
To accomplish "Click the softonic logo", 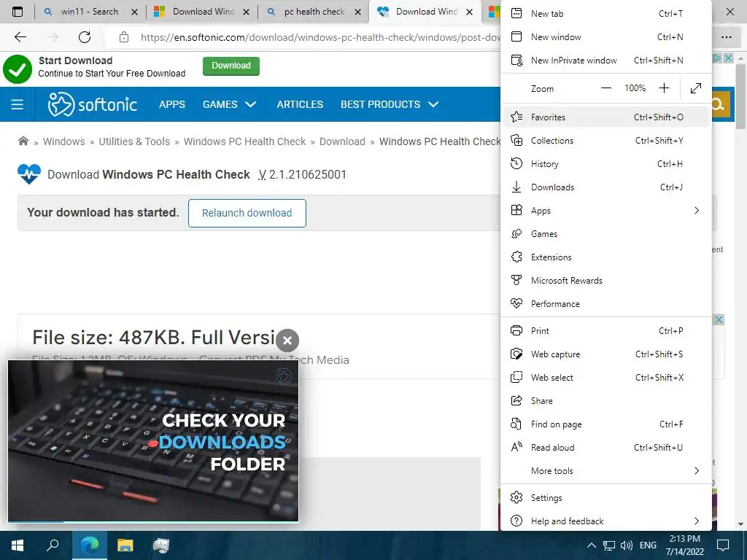I will 93,104.
